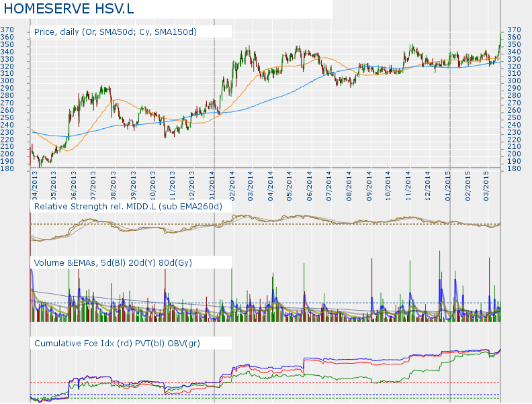Select the 04/2013 date on time axis
Viewport: 532px width, 404px height.
pyautogui.click(x=35, y=185)
